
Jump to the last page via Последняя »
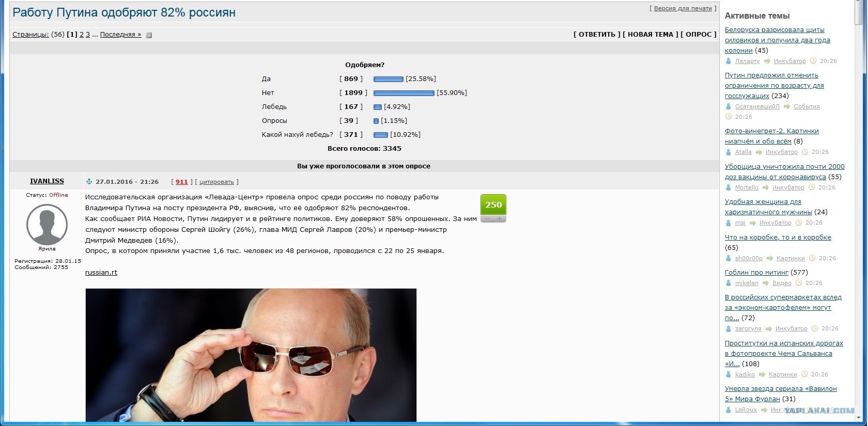point(120,35)
